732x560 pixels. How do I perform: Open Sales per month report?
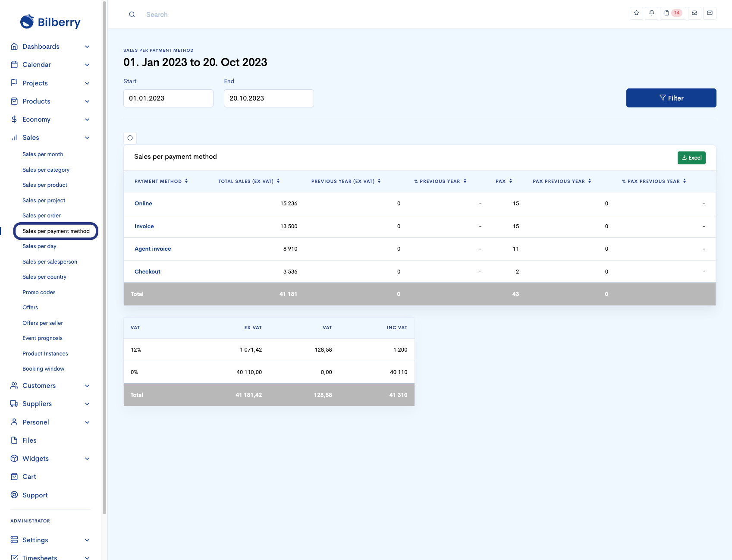43,154
